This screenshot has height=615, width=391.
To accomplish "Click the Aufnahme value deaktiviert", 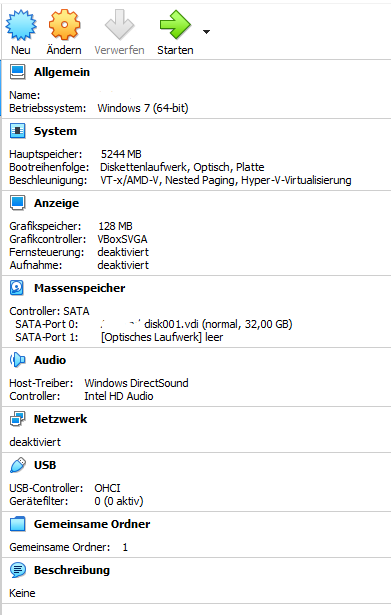I will 123,265.
